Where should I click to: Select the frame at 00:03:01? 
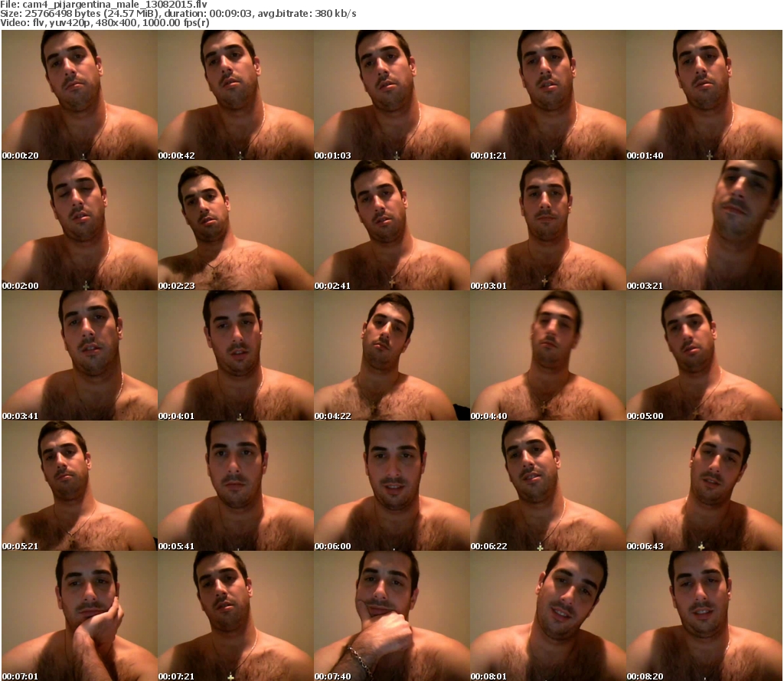coord(548,225)
